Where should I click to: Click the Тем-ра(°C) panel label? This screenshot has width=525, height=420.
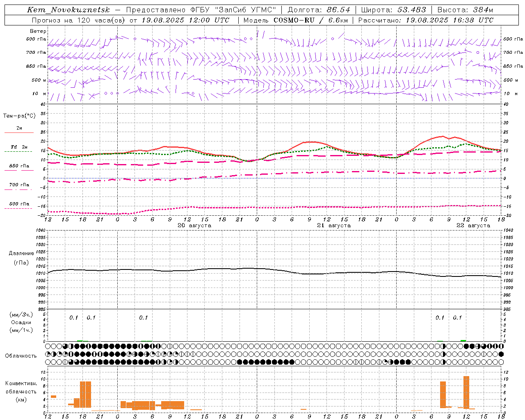[x=19, y=116]
